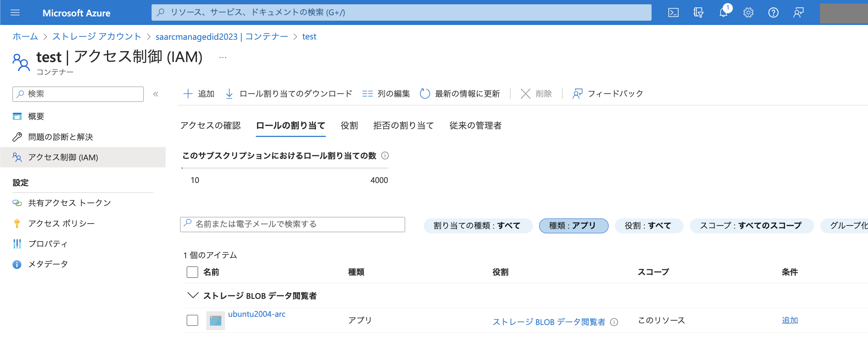Screen dimensions: 868x341
Task: Open Cloud Shell from the top bar
Action: tap(673, 13)
